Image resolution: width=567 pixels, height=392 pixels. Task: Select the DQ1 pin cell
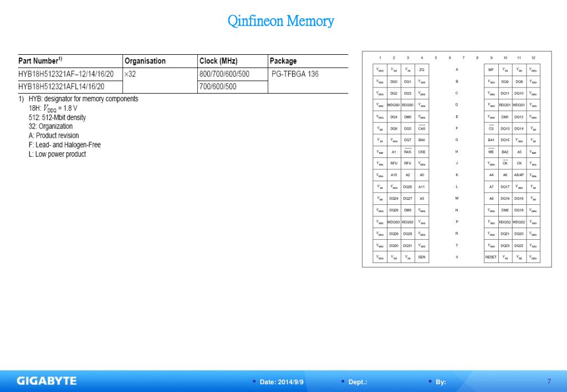point(408,81)
